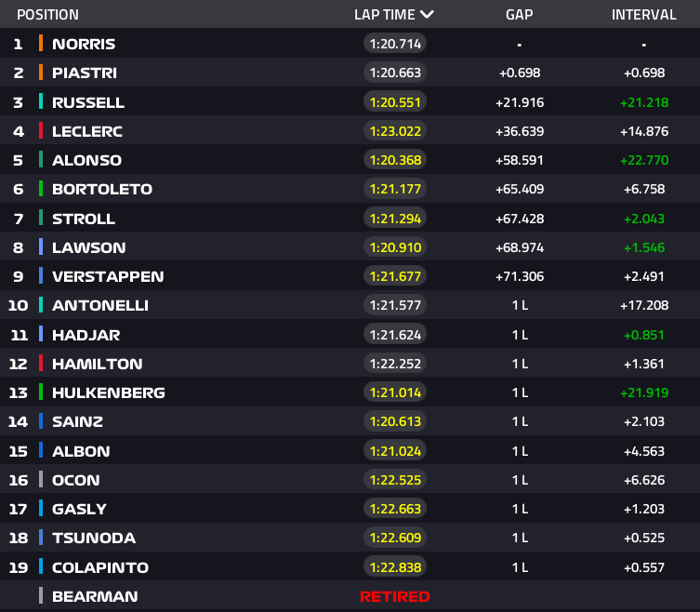Select Stroll's gap value +67.428
This screenshot has width=700, height=612.
click(520, 219)
